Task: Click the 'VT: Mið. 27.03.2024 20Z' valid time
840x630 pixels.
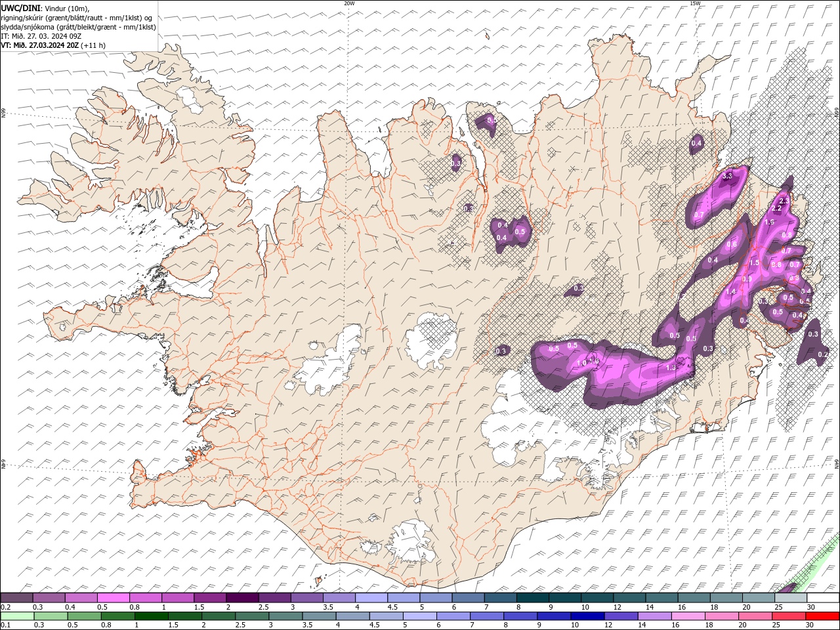Action: click(x=40, y=45)
